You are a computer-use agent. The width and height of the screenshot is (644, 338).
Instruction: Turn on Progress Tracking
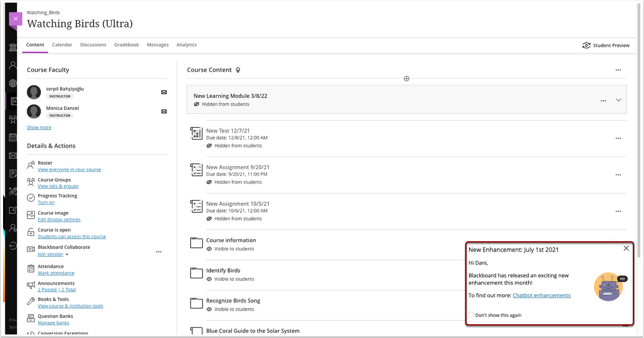[46, 202]
